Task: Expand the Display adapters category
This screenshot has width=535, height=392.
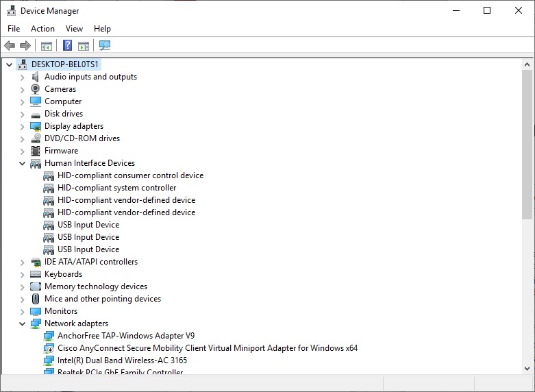Action: pos(22,126)
